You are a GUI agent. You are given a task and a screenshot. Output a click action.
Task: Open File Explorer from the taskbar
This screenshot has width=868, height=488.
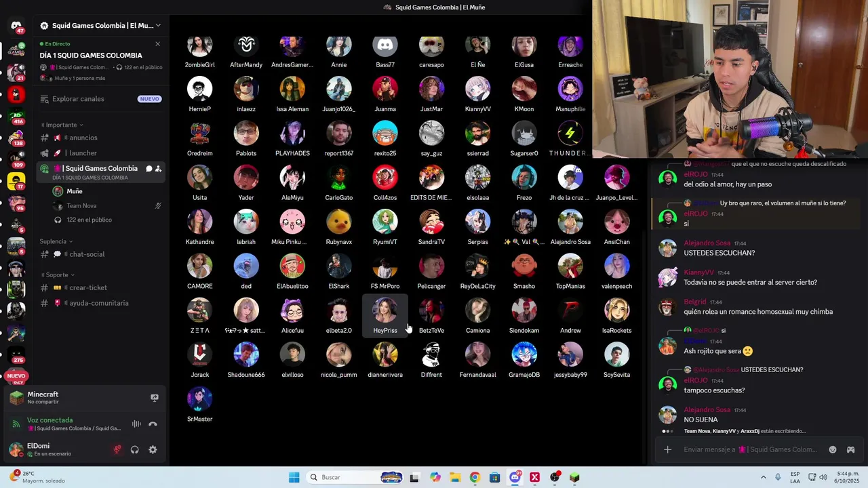[x=454, y=477]
